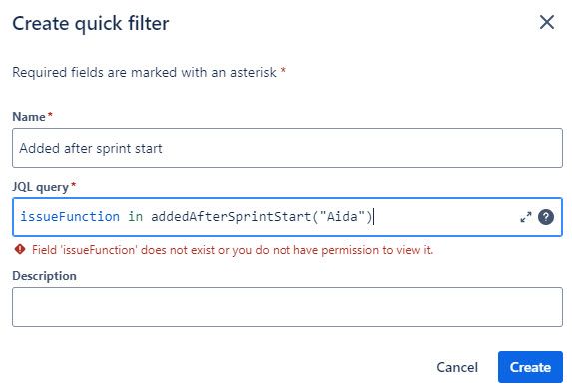Focus the Name input field
Image resolution: width=572 pixels, height=392 pixels.
pos(287,148)
